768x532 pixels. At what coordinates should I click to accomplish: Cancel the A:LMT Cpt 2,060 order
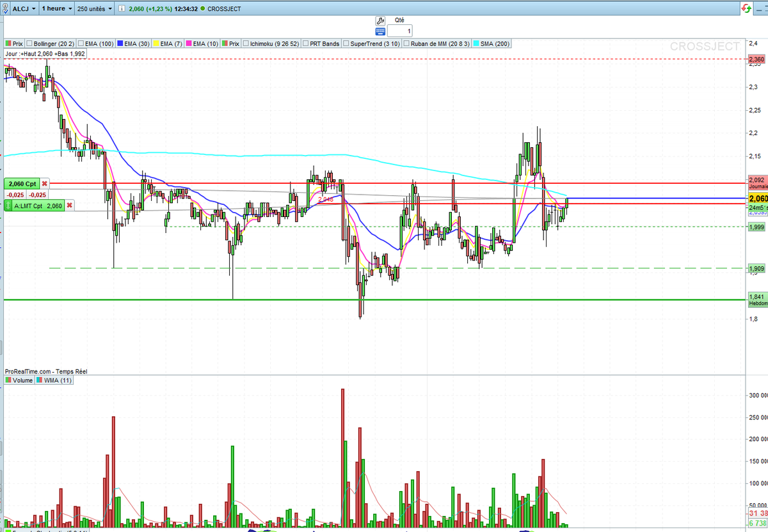[69, 206]
